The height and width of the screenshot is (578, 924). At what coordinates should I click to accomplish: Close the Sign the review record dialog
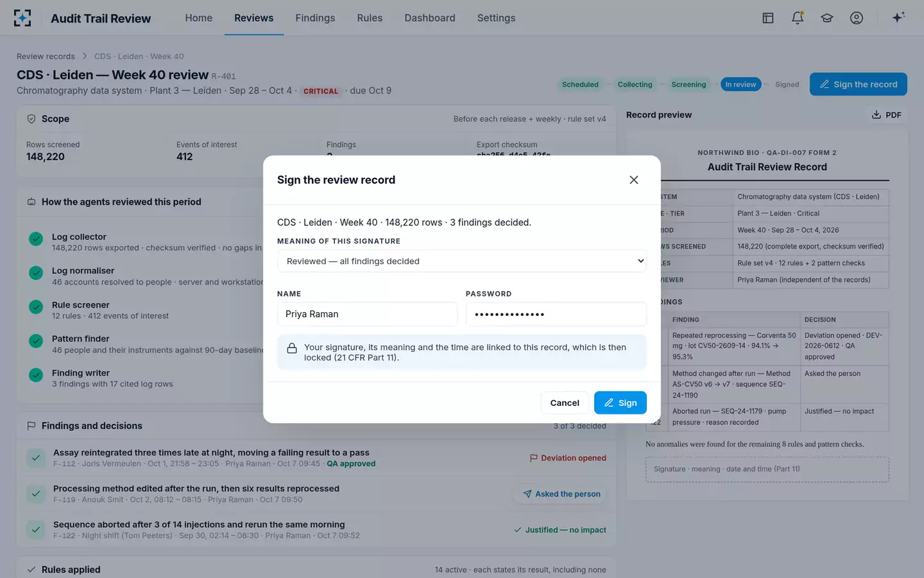(634, 180)
